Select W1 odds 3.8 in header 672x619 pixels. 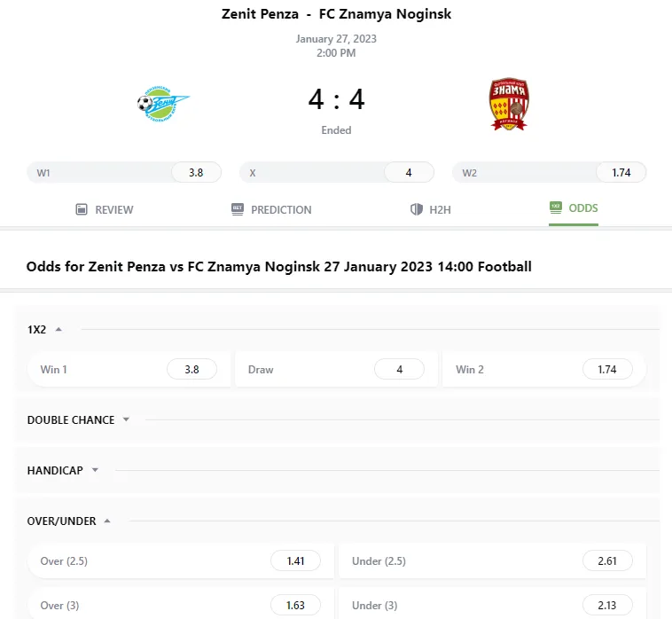click(x=196, y=172)
